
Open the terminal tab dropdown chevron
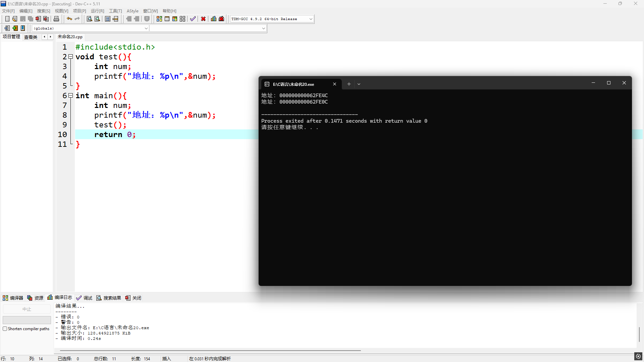click(359, 84)
